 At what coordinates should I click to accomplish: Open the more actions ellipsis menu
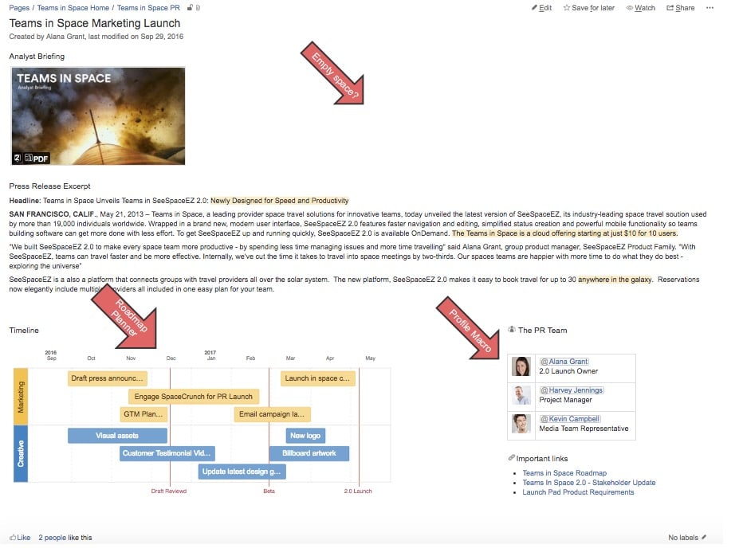point(710,8)
